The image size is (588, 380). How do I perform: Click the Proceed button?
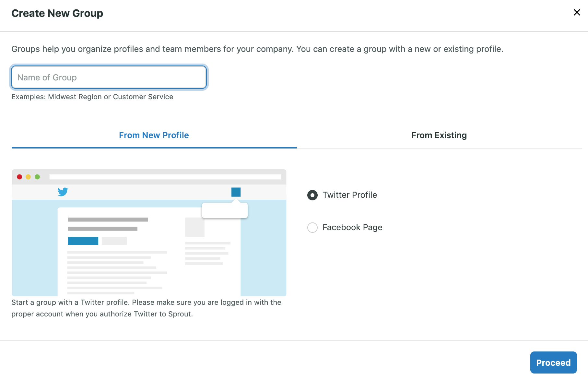pos(553,362)
